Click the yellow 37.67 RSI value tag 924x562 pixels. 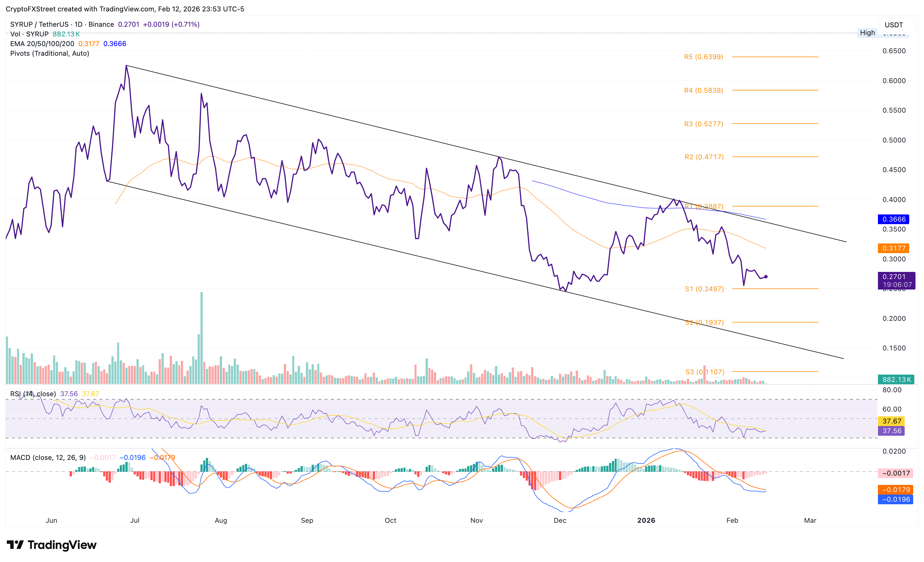click(891, 421)
